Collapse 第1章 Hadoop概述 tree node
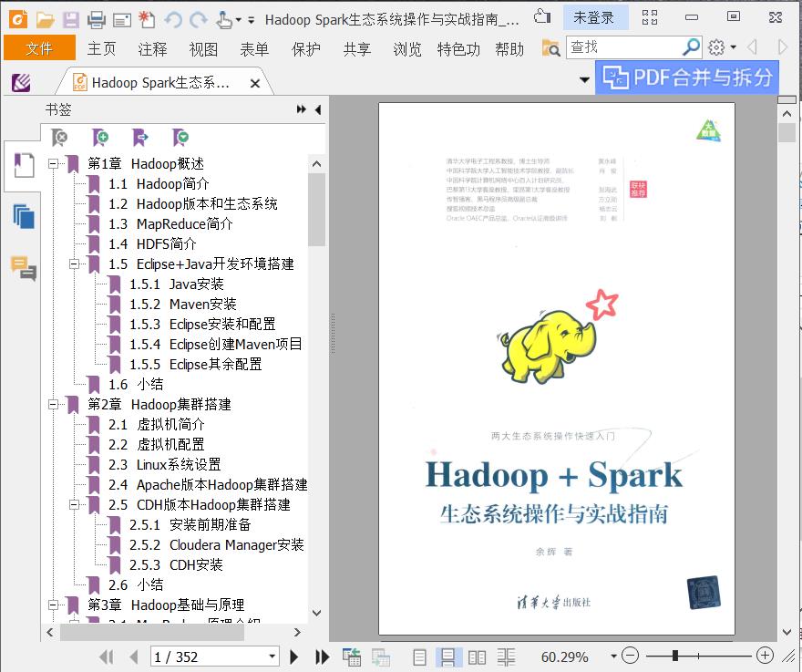802x672 pixels. tap(53, 164)
